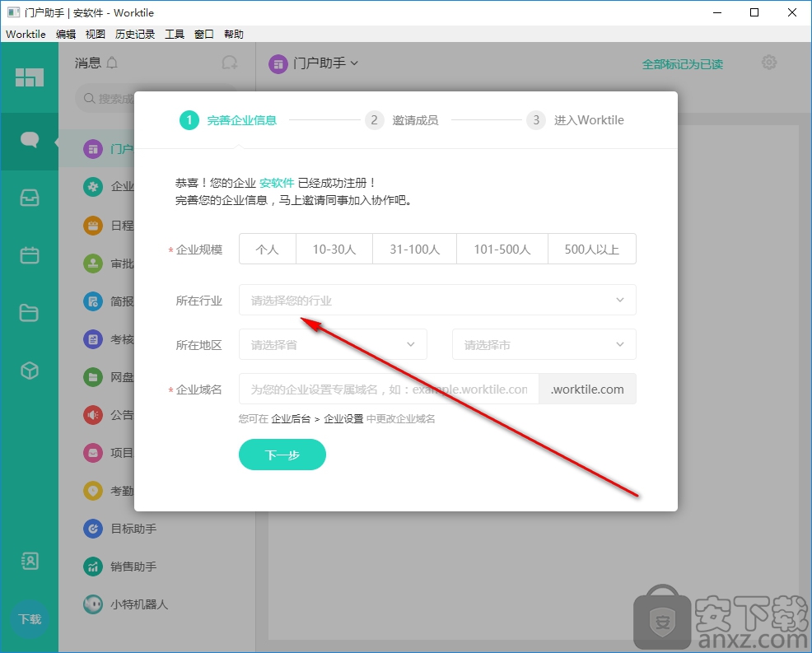Click step 3 进入Worktile in wizard

click(576, 120)
